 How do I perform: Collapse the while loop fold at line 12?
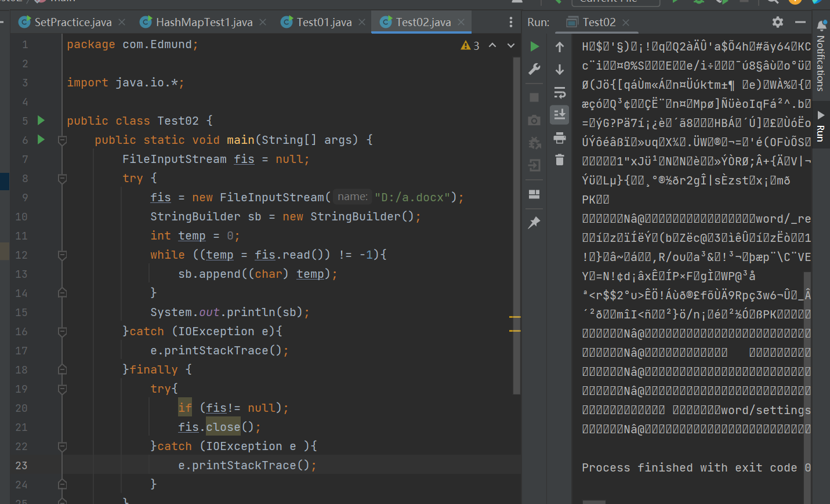point(63,255)
